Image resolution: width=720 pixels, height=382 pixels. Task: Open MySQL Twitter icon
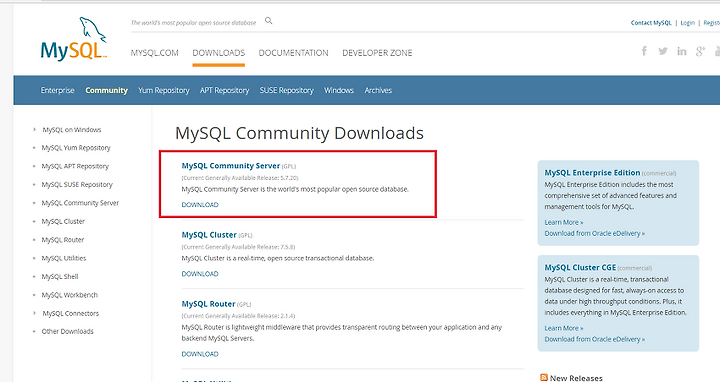663,51
